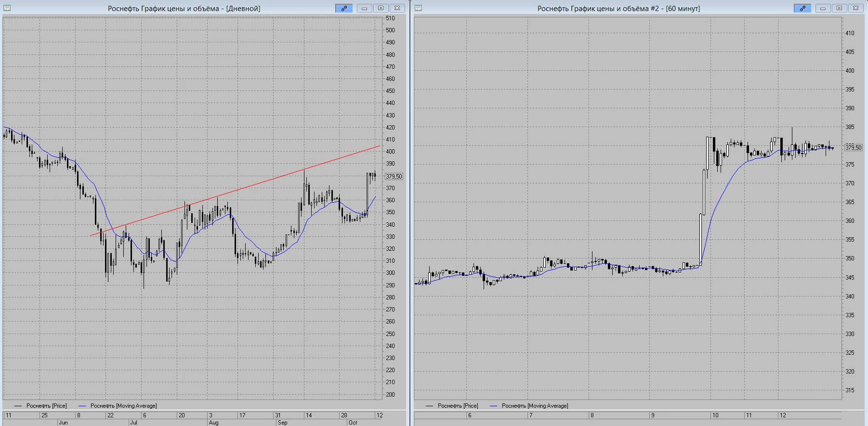Click the 200 level on the daily price axis

pos(390,394)
